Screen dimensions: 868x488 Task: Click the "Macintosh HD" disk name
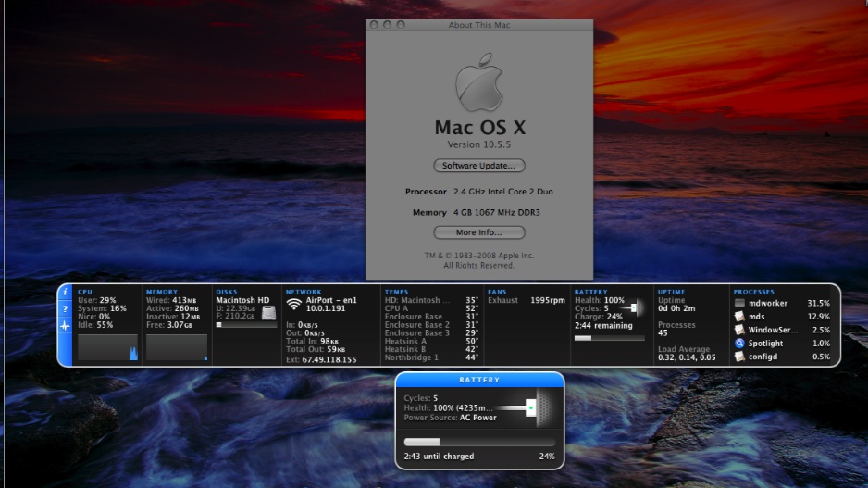click(242, 300)
